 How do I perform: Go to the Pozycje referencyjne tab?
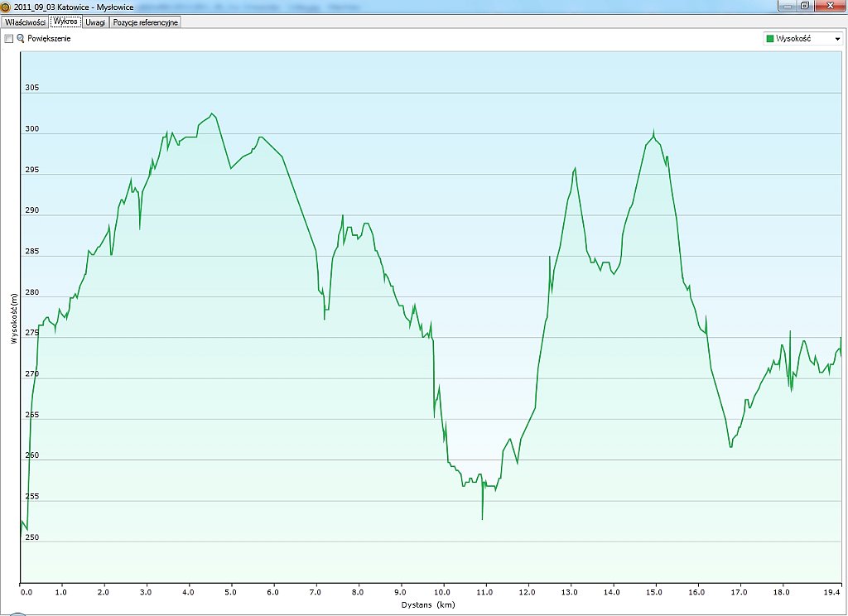(x=145, y=22)
